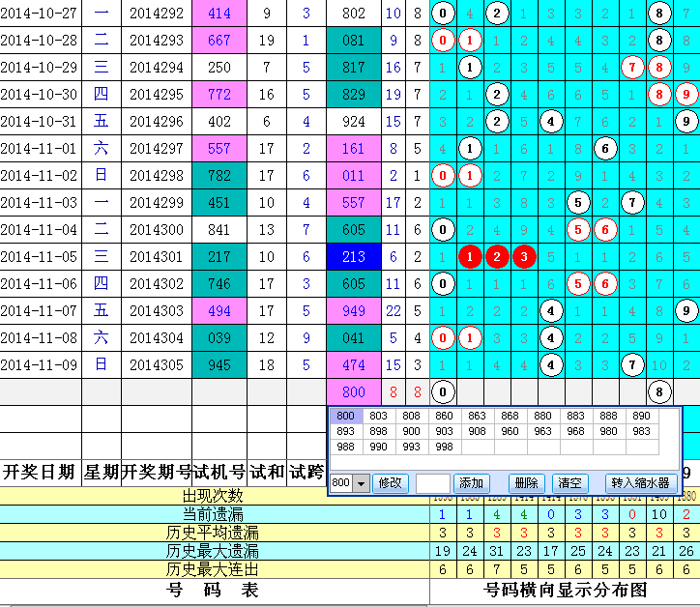Click the 开奖日期 column header
This screenshot has width=700, height=607.
40,472
